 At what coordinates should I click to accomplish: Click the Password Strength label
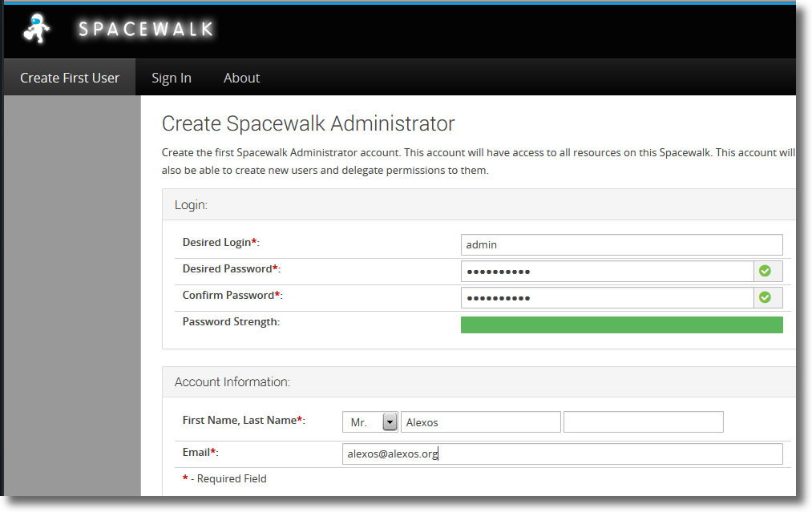231,321
